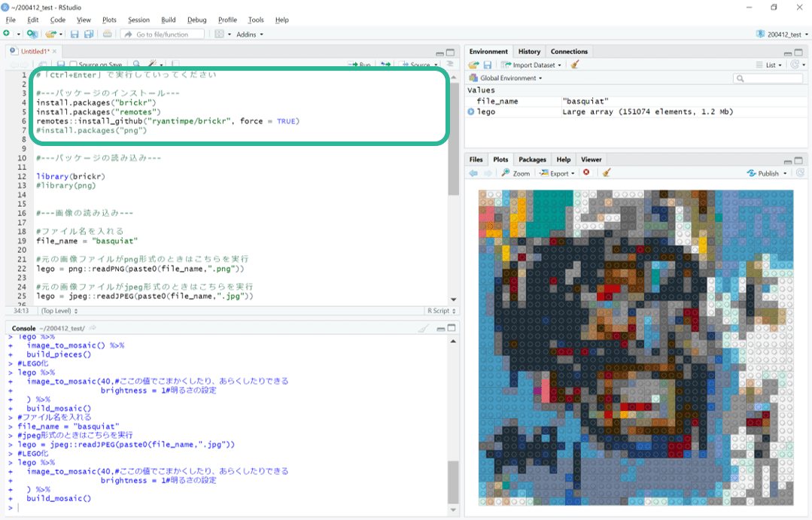Click the clear console broom icon
The width and height of the screenshot is (812, 520).
(424, 328)
